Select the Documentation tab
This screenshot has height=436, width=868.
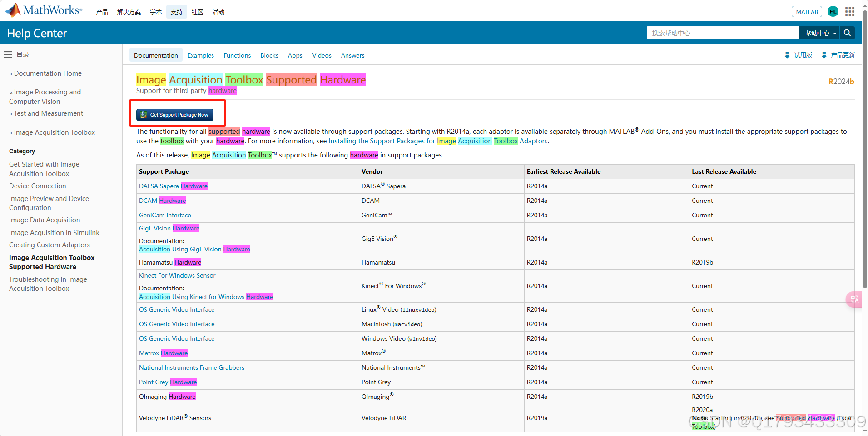point(156,55)
